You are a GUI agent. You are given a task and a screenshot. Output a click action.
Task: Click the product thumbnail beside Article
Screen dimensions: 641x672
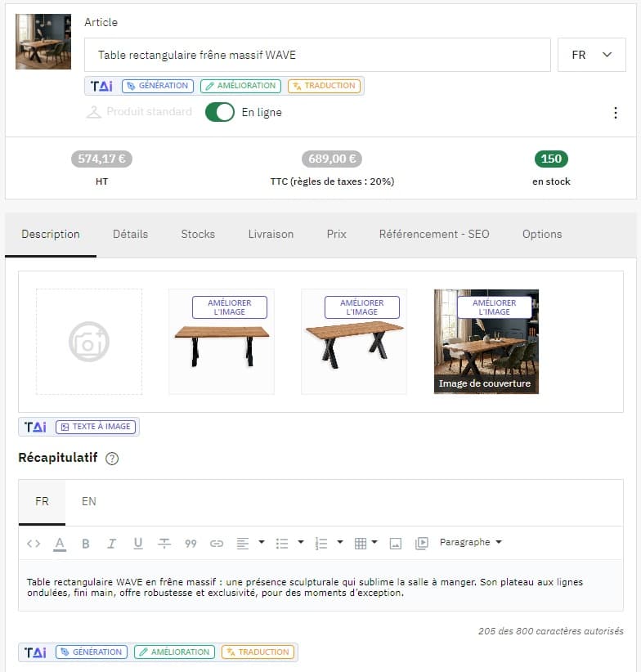(x=43, y=42)
